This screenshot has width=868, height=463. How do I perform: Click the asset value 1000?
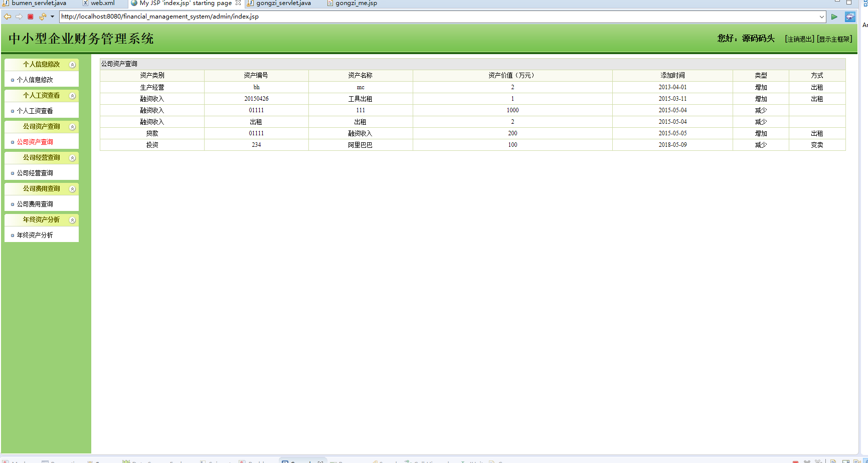512,110
